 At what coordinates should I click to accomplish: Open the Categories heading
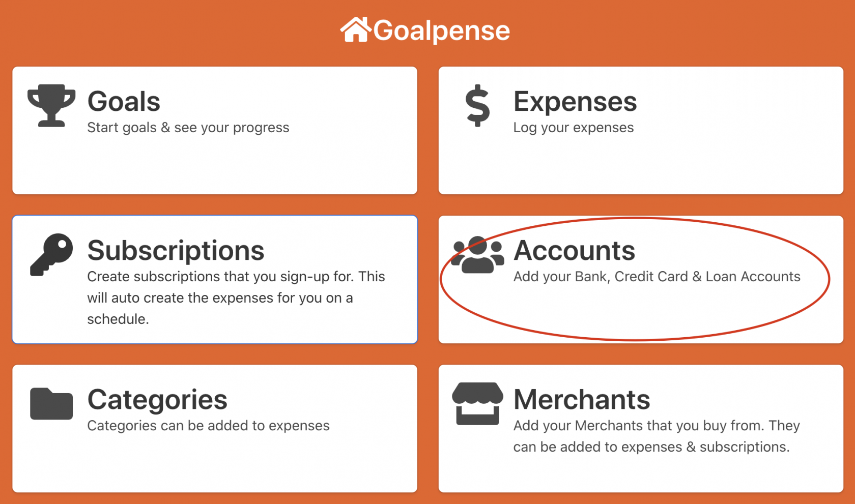coord(157,399)
